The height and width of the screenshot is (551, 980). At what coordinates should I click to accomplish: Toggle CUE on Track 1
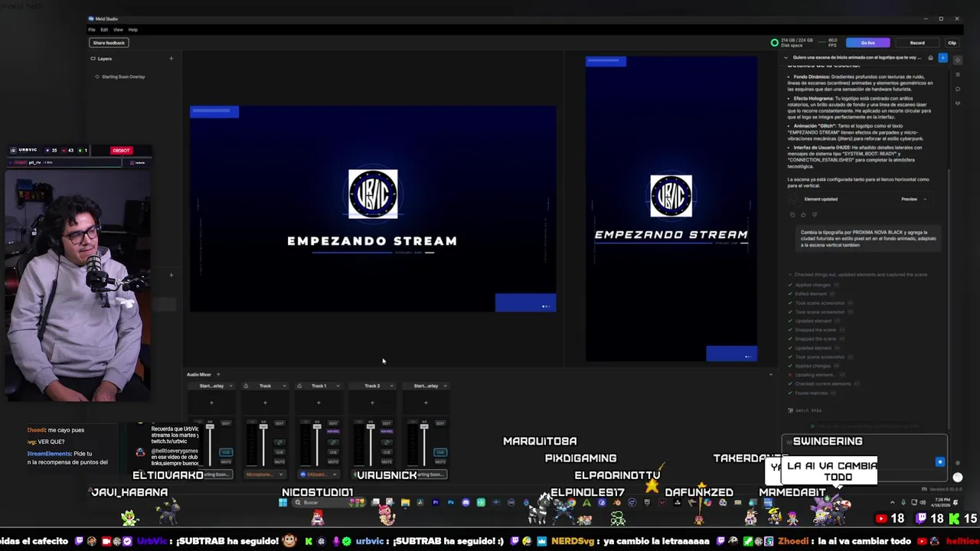(x=333, y=452)
